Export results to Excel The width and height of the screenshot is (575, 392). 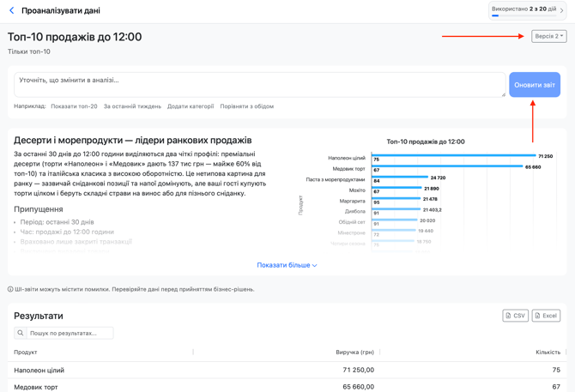(x=546, y=316)
